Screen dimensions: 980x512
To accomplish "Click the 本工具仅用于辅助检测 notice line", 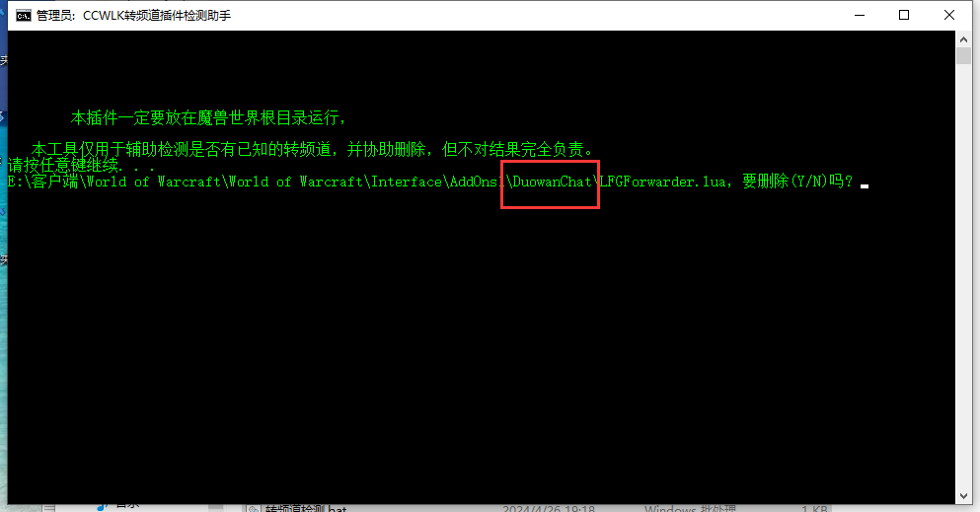I will pyautogui.click(x=313, y=149).
